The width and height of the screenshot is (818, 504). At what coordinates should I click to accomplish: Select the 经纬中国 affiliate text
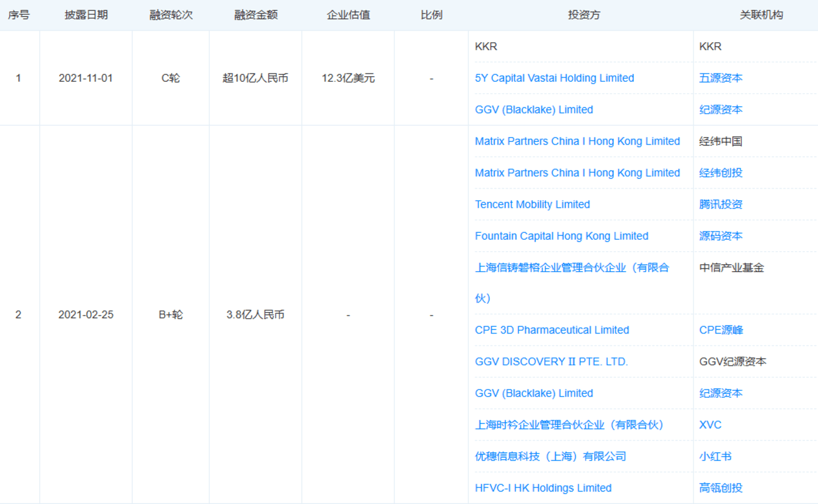pos(721,141)
